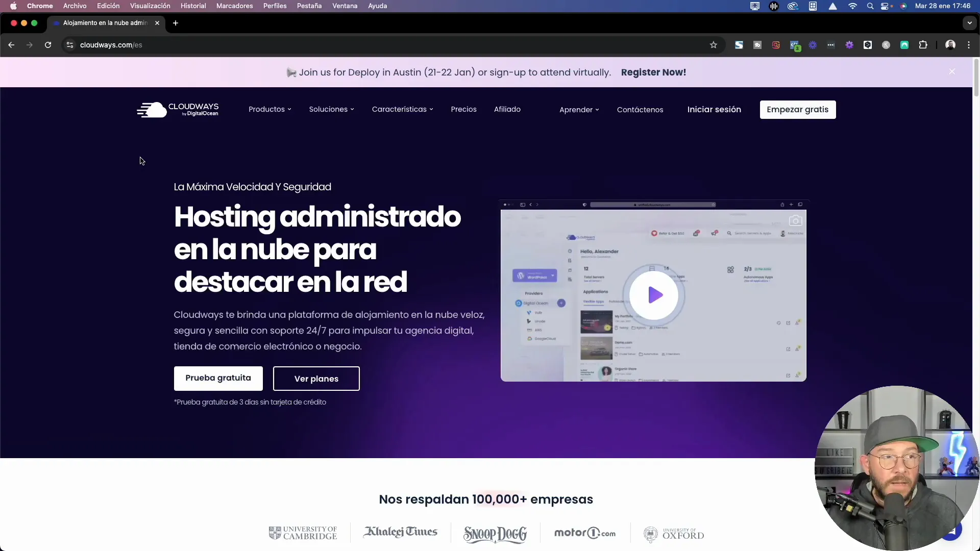
Task: Bookmark this page with the star icon
Action: pos(714,45)
